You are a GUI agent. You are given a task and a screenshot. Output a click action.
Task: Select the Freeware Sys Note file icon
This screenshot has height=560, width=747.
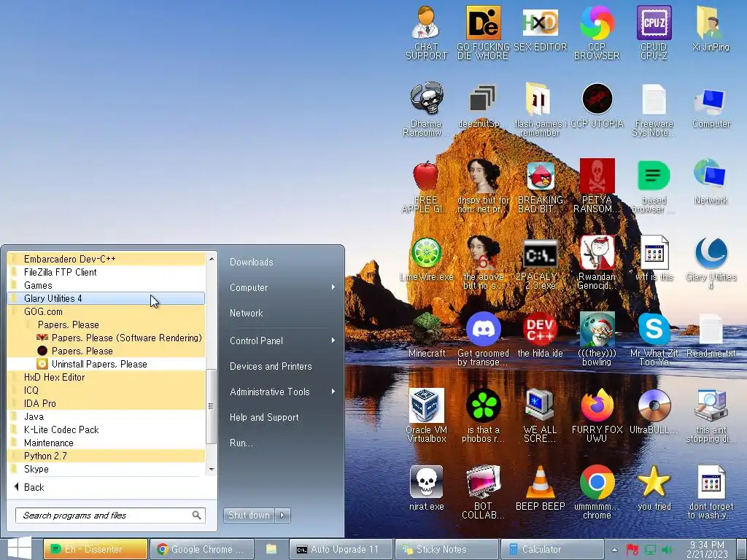(x=654, y=109)
